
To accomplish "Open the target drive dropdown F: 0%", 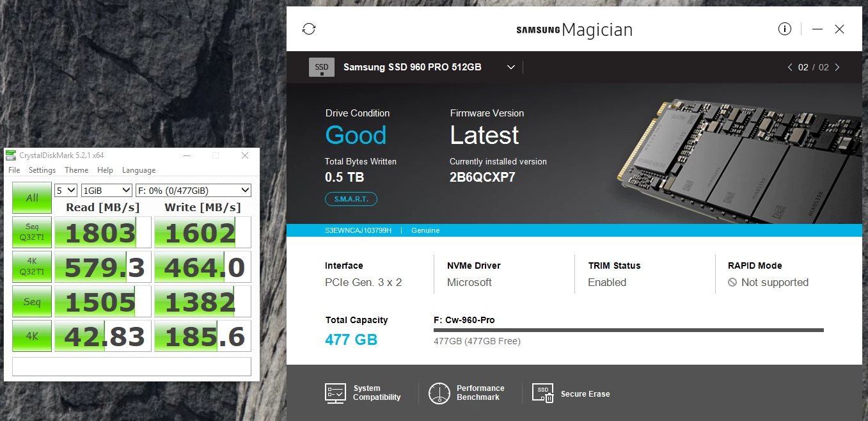I will coord(193,191).
